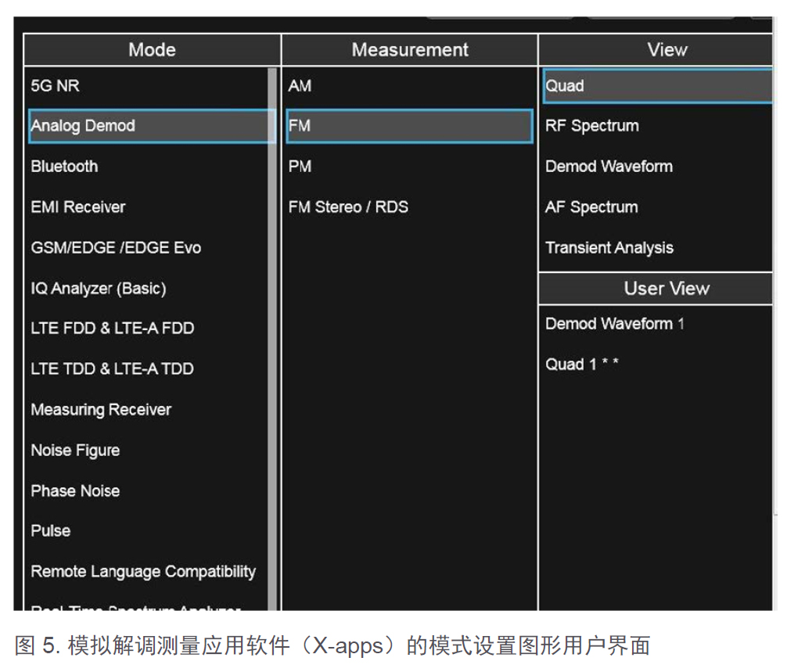Select Noise Figure mode
The height and width of the screenshot is (672, 787).
click(x=75, y=451)
